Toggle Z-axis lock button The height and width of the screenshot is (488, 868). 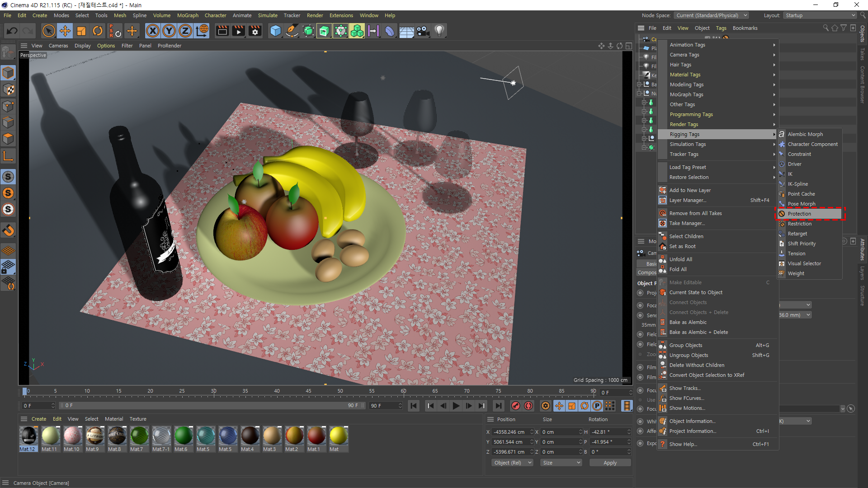click(x=185, y=31)
